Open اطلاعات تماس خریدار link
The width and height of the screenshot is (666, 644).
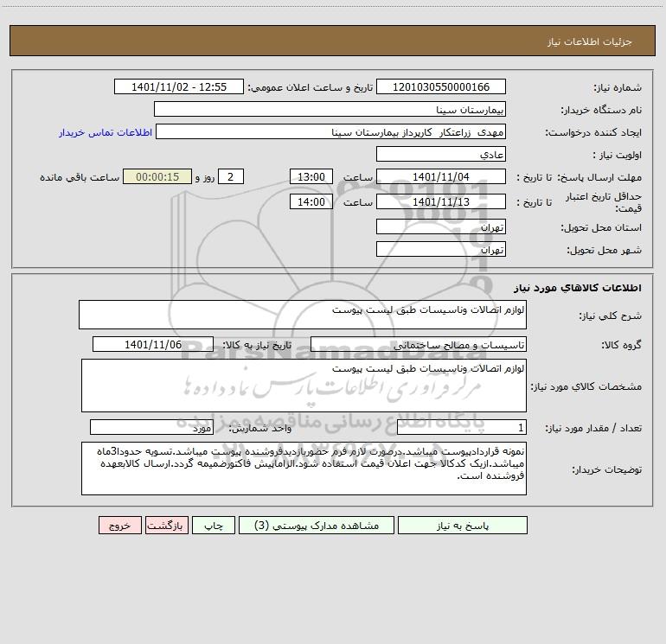pos(106,132)
